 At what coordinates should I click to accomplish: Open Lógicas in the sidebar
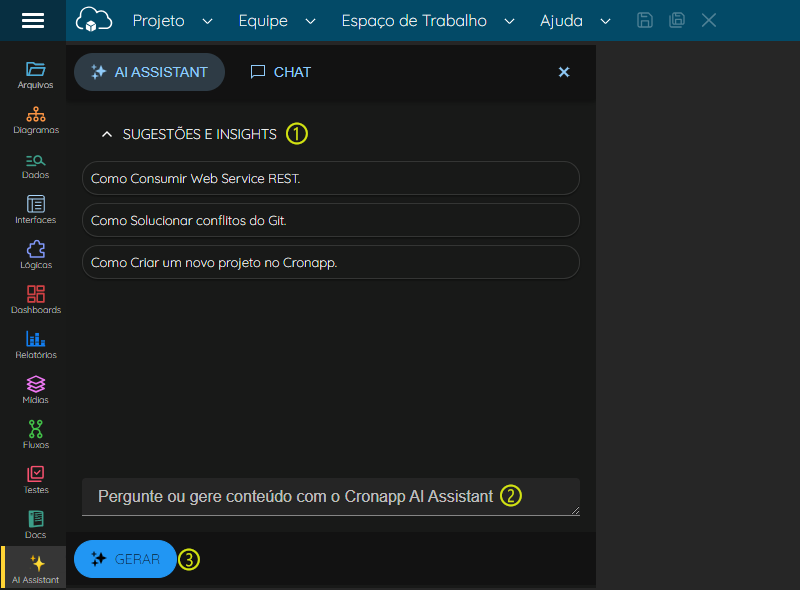coord(36,255)
